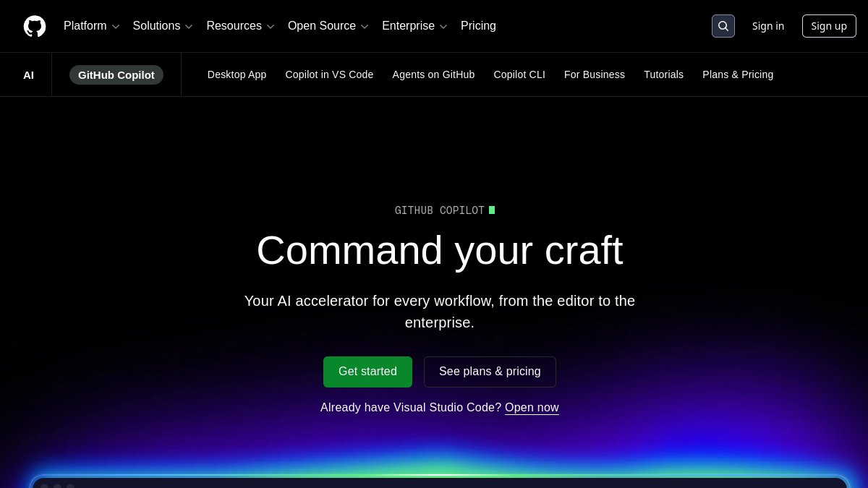868x488 pixels.
Task: Open the For Business tab
Action: [x=595, y=74]
